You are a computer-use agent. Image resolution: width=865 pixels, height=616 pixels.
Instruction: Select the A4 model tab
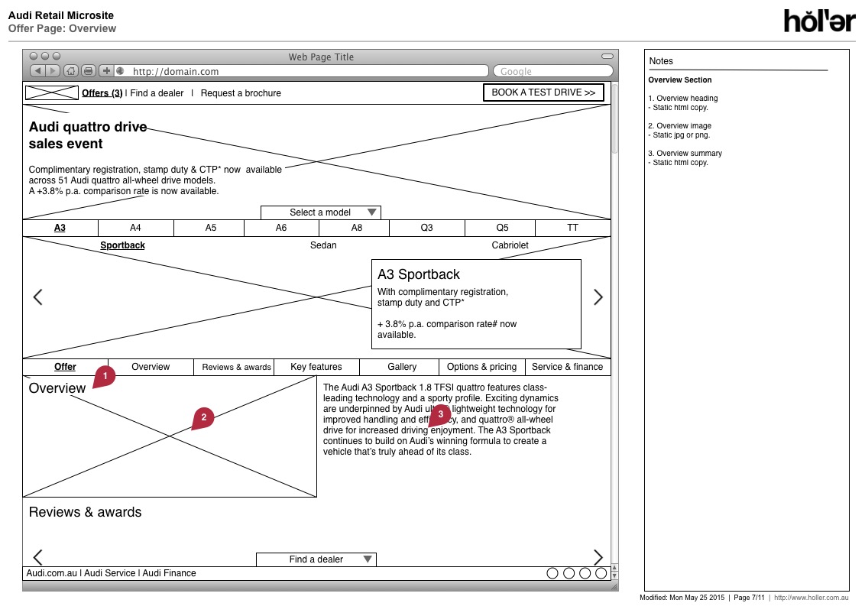(135, 228)
